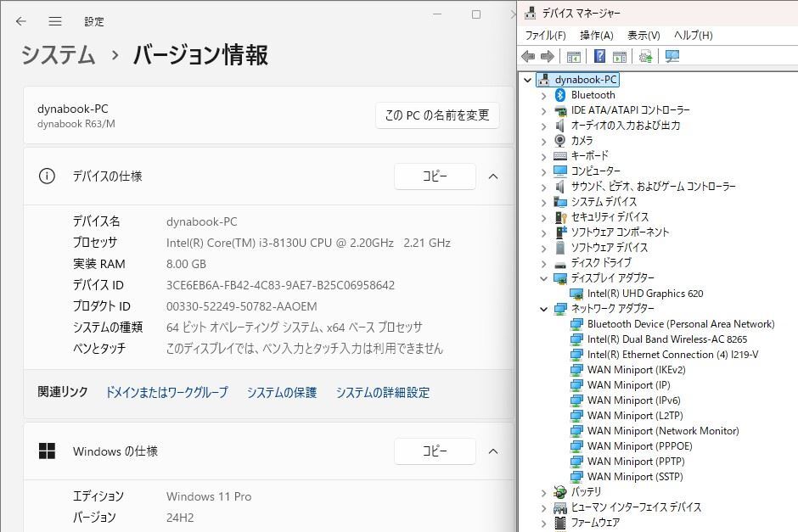798x532 pixels.
Task: Click the Forward arrow in Device Manager toolbar
Action: click(x=548, y=57)
